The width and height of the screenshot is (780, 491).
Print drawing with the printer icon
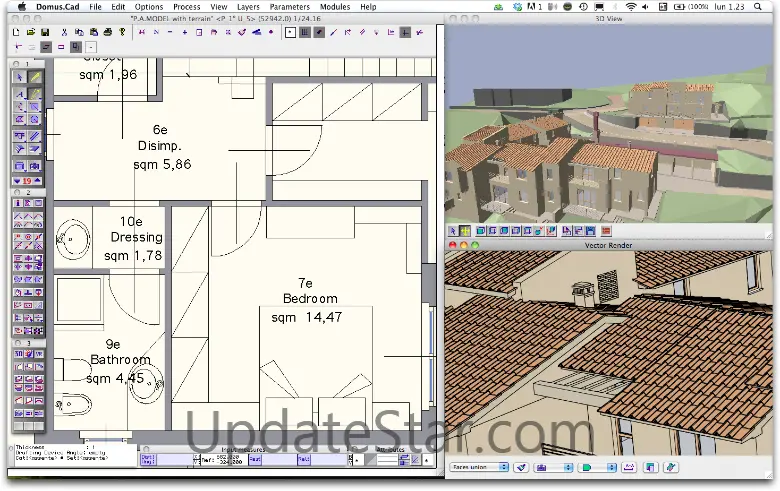coord(107,32)
